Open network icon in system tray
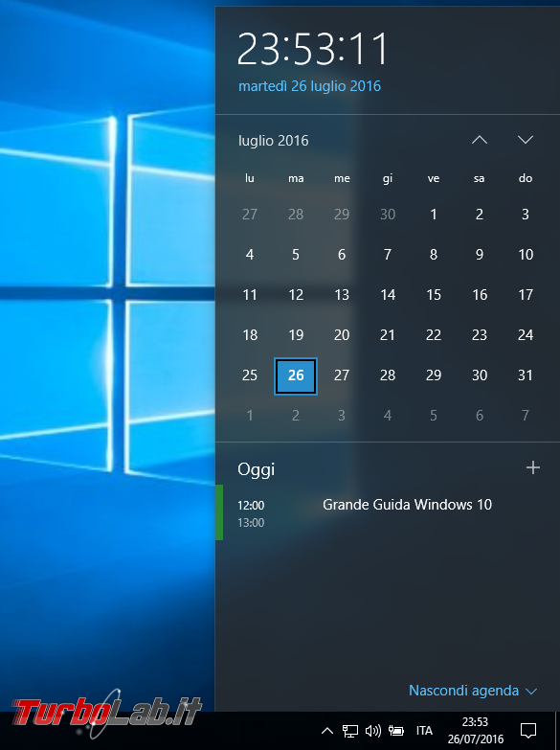 pos(350,731)
